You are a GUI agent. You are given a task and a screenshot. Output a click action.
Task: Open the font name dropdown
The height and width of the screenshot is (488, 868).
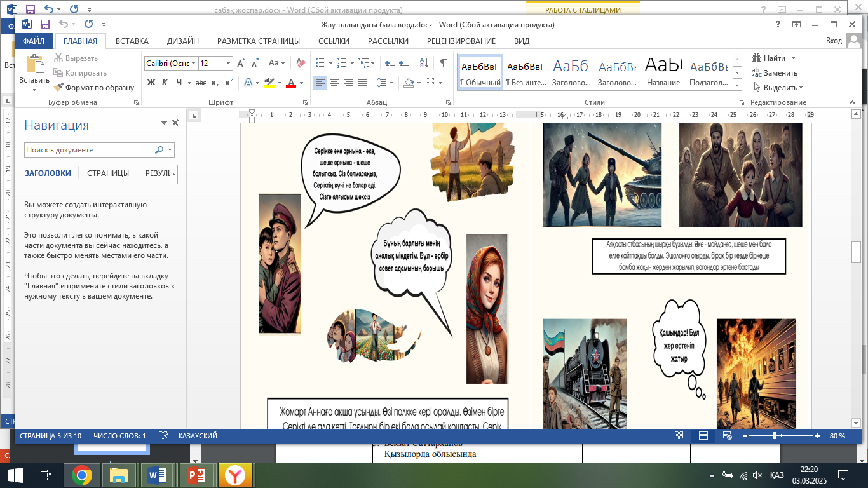pos(193,64)
